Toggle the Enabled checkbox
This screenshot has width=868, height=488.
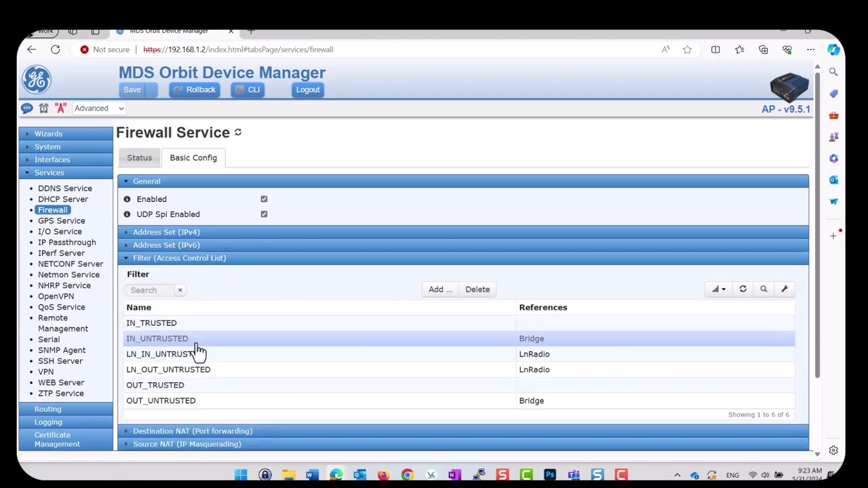click(x=264, y=199)
